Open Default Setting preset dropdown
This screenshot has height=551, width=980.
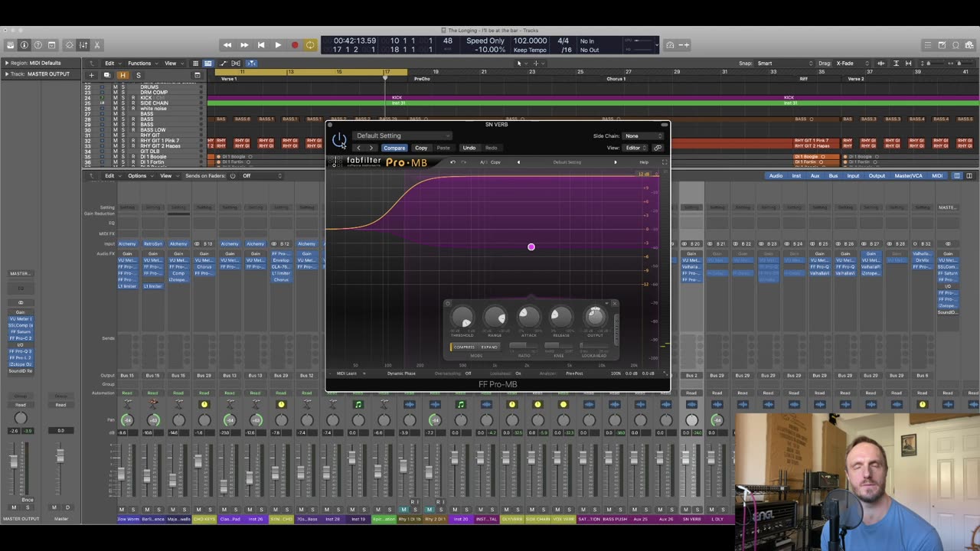(403, 135)
